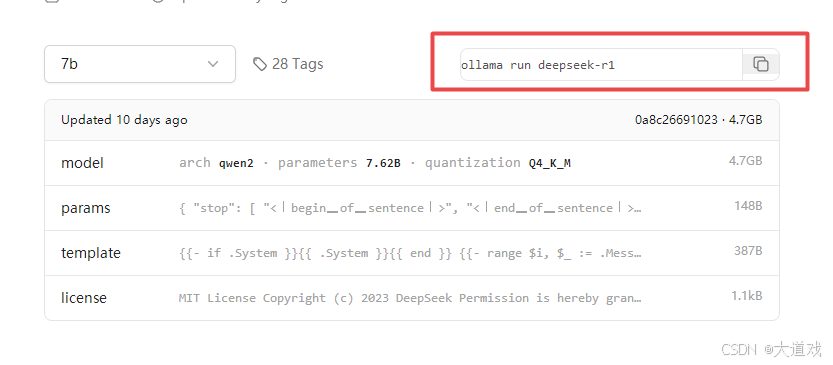This screenshot has width=833, height=365.
Task: Open the license file row
Action: (412, 298)
